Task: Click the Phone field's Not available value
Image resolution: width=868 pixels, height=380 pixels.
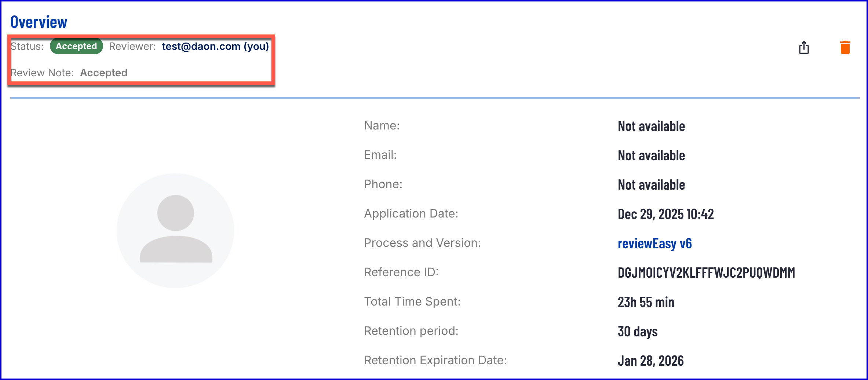Action: point(651,185)
